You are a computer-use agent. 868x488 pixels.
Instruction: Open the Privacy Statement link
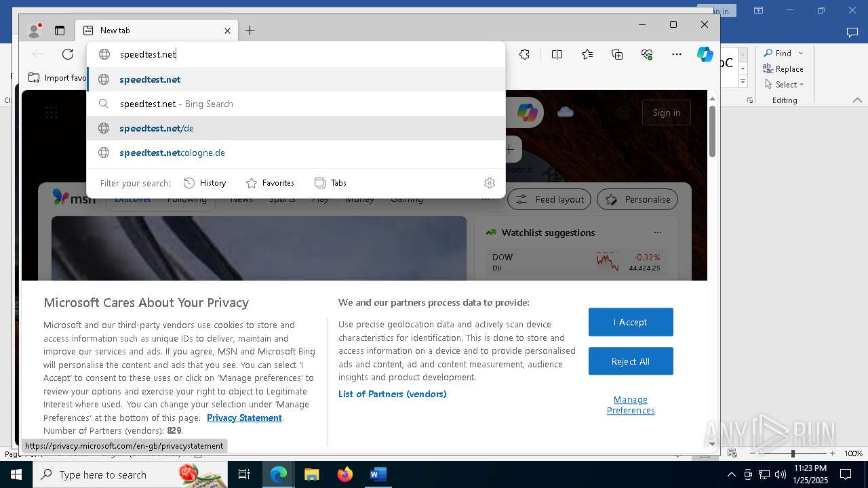coord(244,418)
